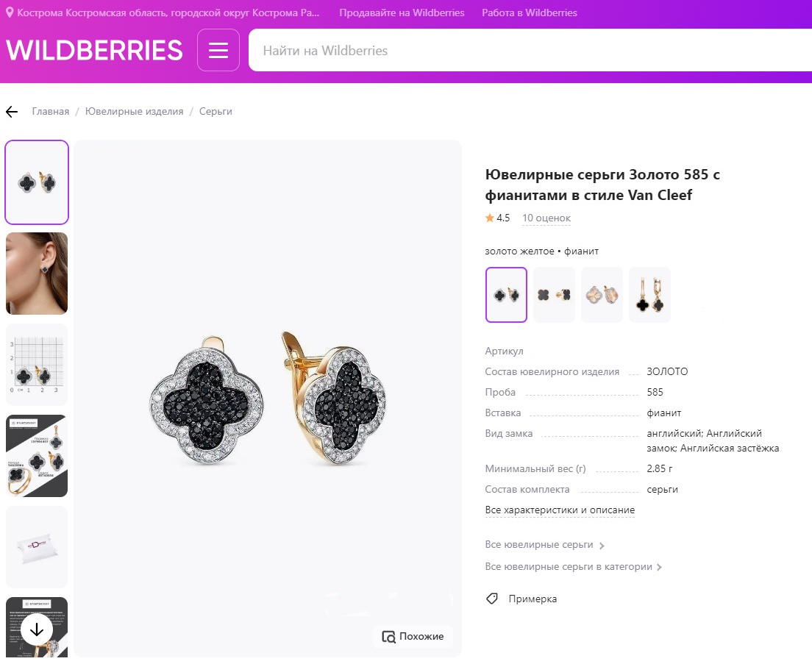Viewport: 812px width, 664px height.
Task: Open the hamburger catalog menu
Action: (218, 50)
